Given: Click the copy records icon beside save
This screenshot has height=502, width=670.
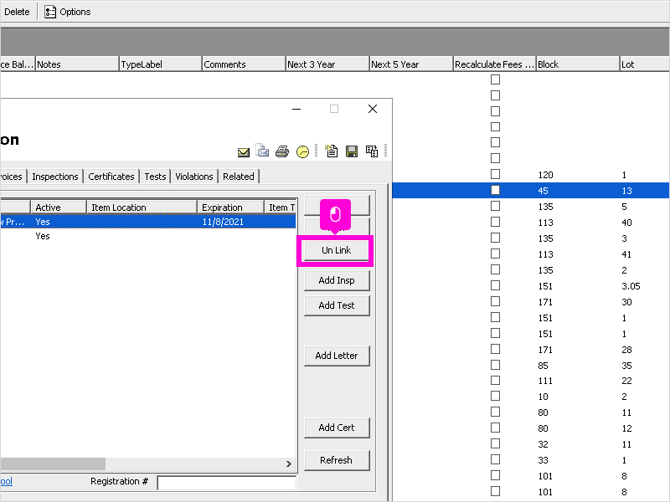Looking at the screenshot, I should click(371, 151).
